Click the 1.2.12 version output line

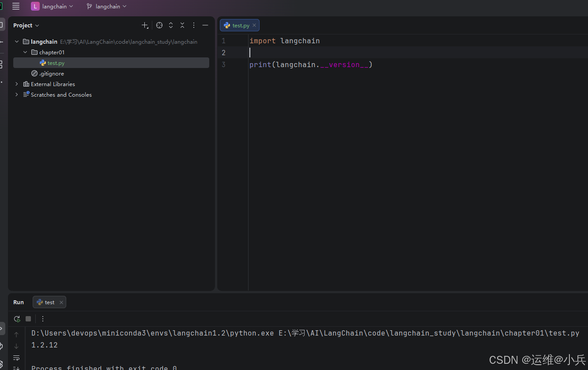[45, 345]
